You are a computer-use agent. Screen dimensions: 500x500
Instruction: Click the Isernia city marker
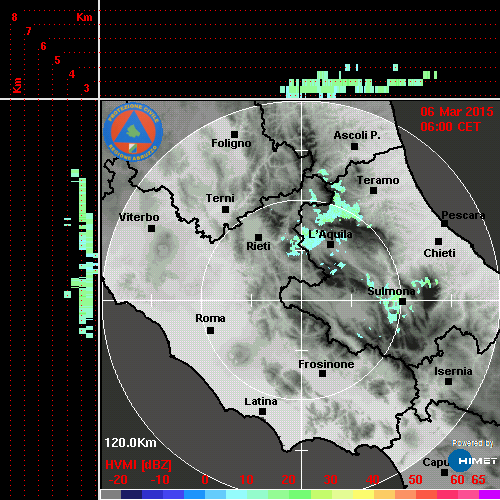click(x=449, y=381)
